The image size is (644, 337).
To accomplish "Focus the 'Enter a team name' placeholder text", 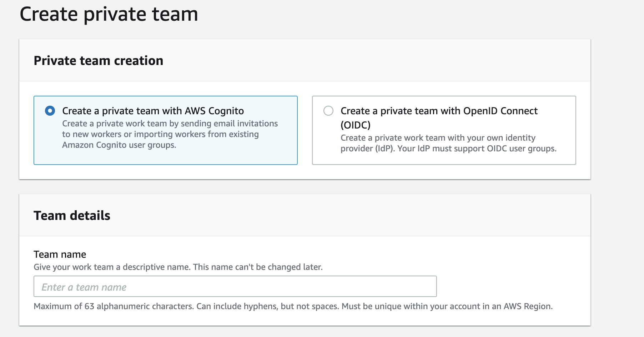I will pyautogui.click(x=84, y=287).
